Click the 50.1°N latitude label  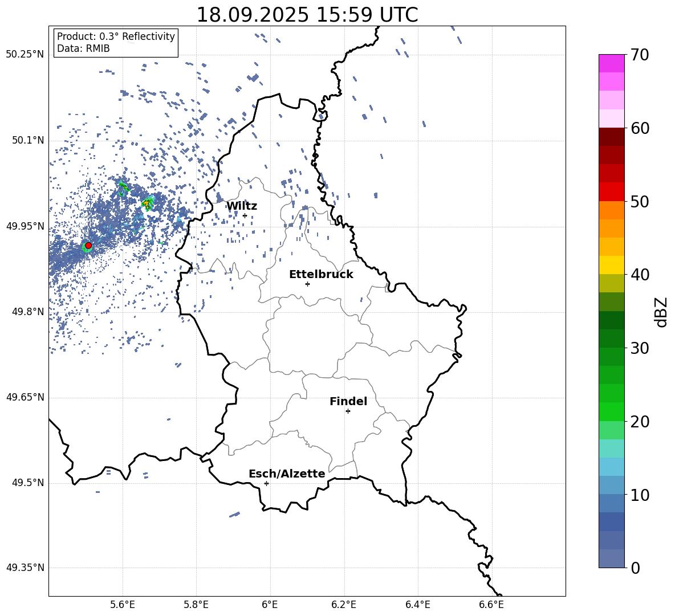tap(28, 141)
